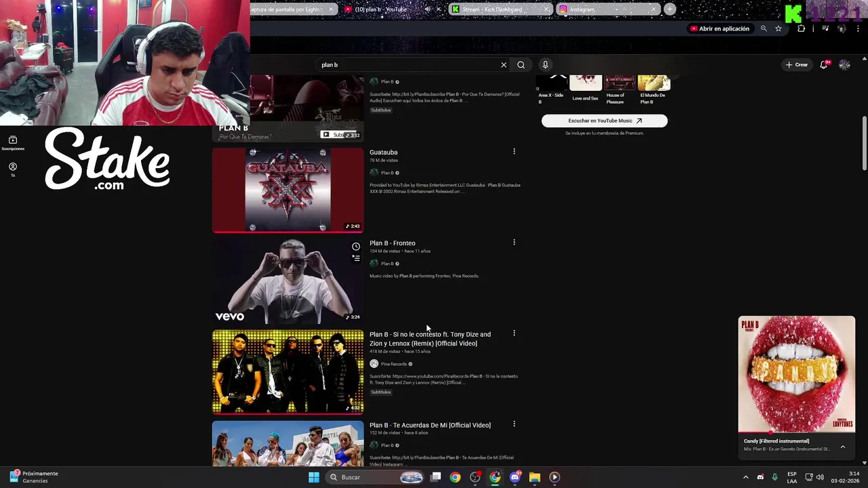
Task: Open the Windows Start menu
Action: (x=314, y=477)
